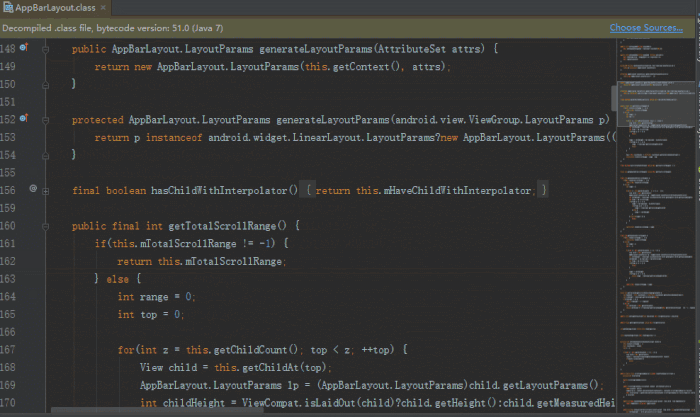Click the horizontal scrollbar at editor bottom
The width and height of the screenshot is (700, 417).
tap(157, 411)
